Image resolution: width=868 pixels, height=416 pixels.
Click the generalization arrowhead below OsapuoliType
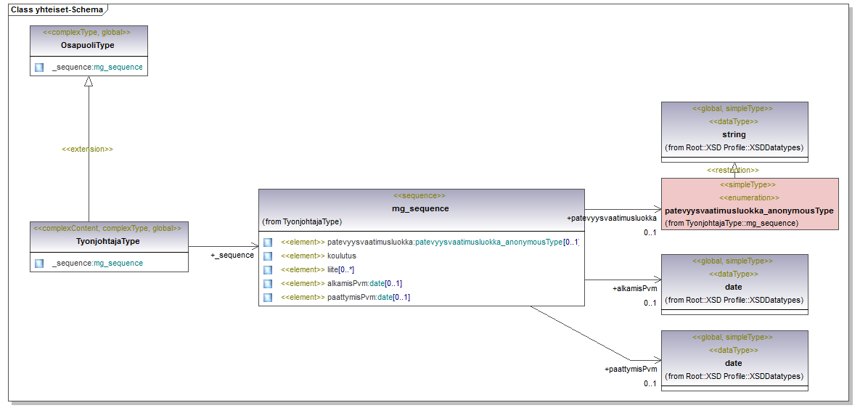pos(89,82)
